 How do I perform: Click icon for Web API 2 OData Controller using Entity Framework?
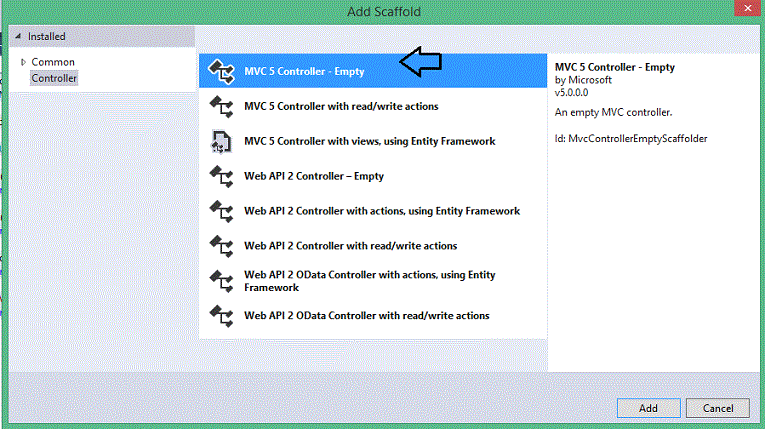click(x=221, y=281)
